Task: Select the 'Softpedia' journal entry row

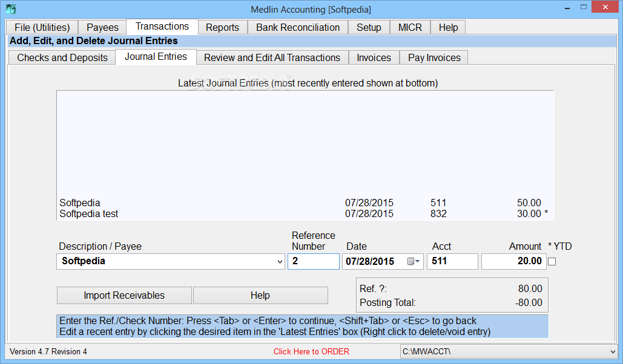Action: point(305,203)
